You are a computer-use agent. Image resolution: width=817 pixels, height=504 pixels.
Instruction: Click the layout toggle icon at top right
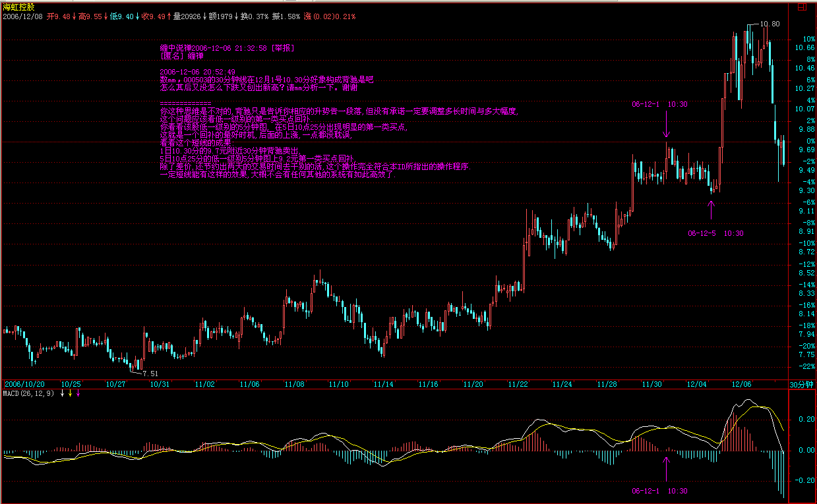802,7
